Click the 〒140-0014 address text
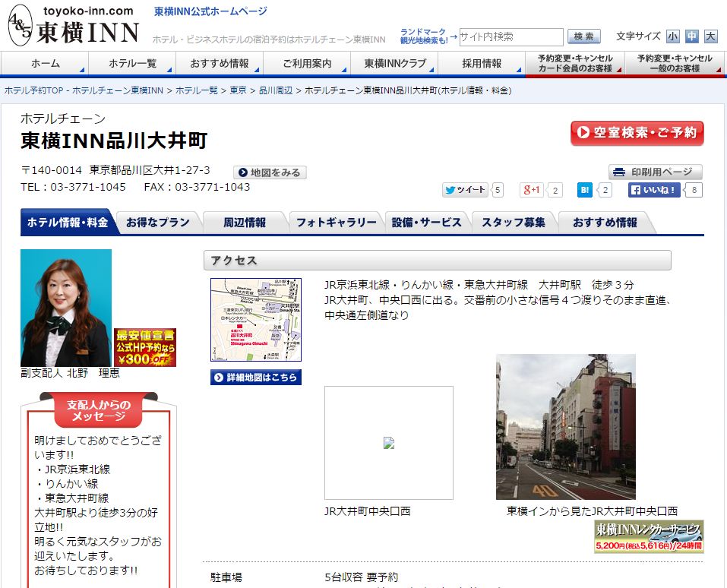 115,170
